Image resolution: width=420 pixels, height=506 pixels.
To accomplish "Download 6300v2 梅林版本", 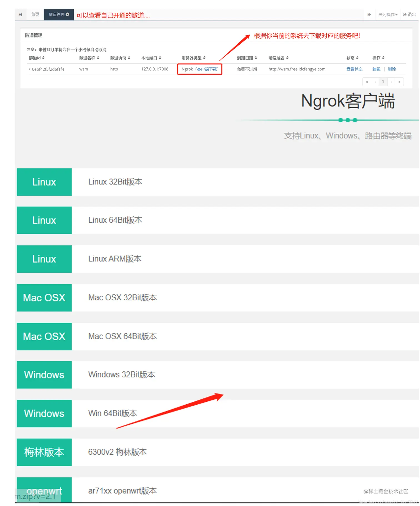I will pos(117,452).
